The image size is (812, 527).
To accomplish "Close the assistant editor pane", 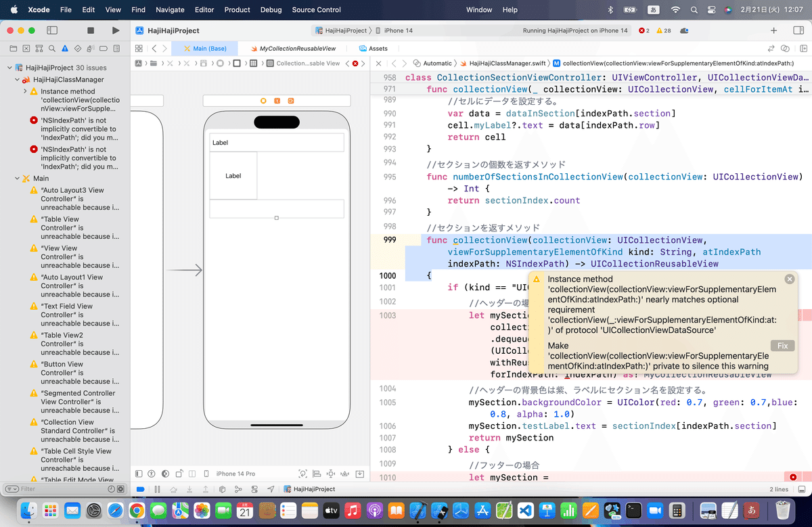I will pyautogui.click(x=378, y=63).
